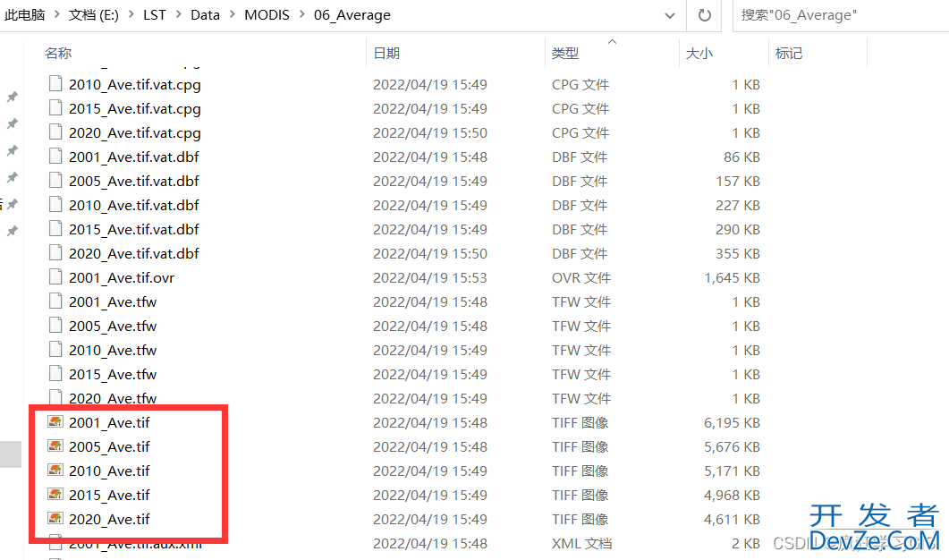949x560 pixels.
Task: Select file name 2020_Ave.tif.vat.dbf
Action: (134, 254)
